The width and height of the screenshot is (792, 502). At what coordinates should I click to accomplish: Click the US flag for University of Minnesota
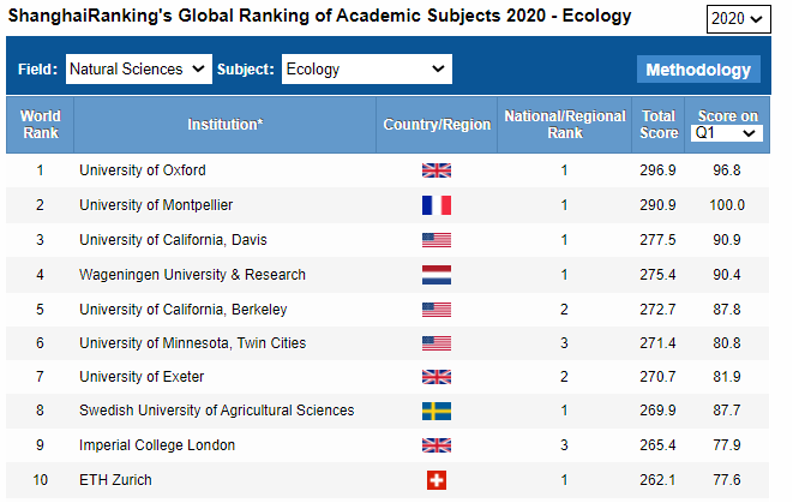point(436,343)
